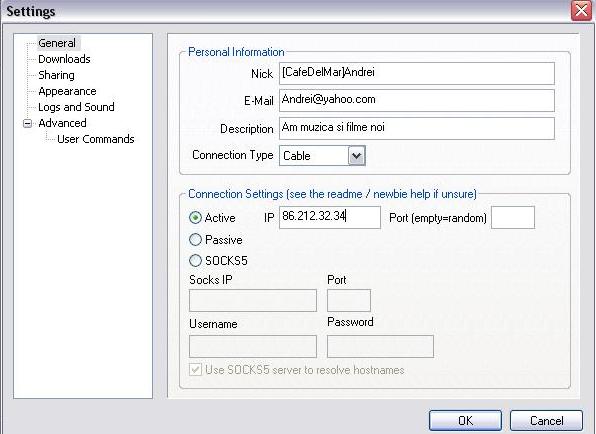Open User Commands under Advanced
This screenshot has height=434, width=596.
[x=95, y=139]
